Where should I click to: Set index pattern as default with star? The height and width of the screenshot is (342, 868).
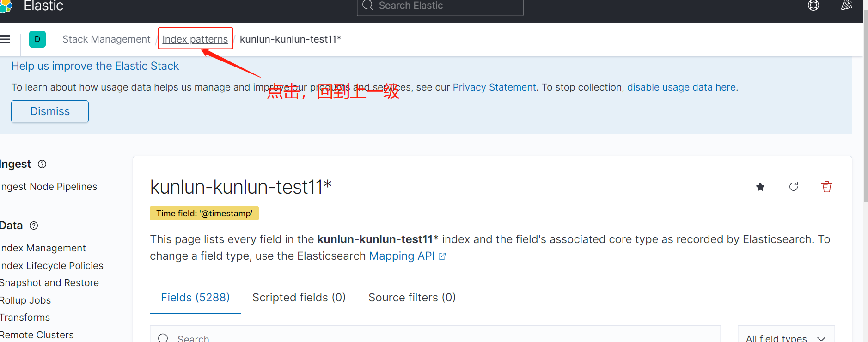click(x=760, y=187)
